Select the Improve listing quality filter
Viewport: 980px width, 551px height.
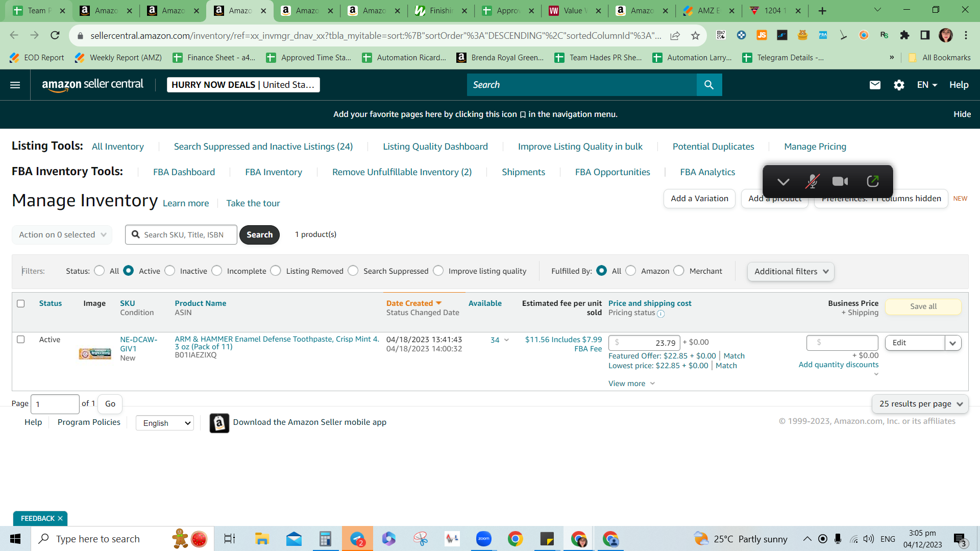[x=438, y=271]
